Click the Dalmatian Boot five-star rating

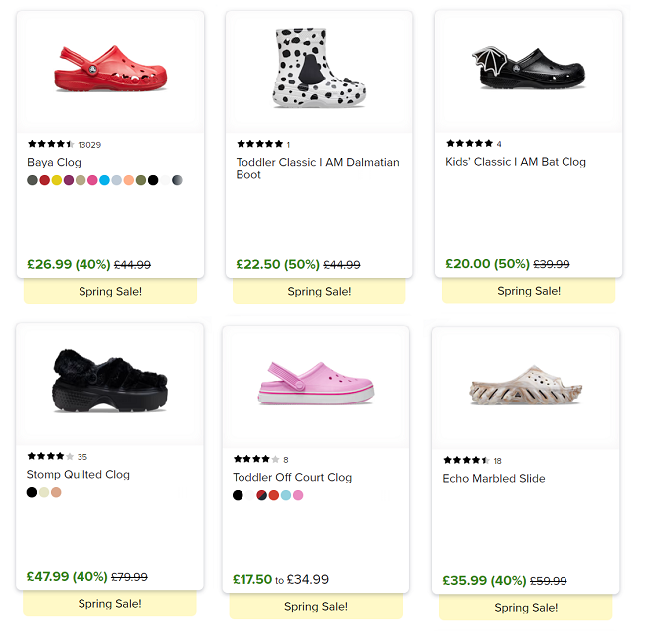[x=259, y=145]
